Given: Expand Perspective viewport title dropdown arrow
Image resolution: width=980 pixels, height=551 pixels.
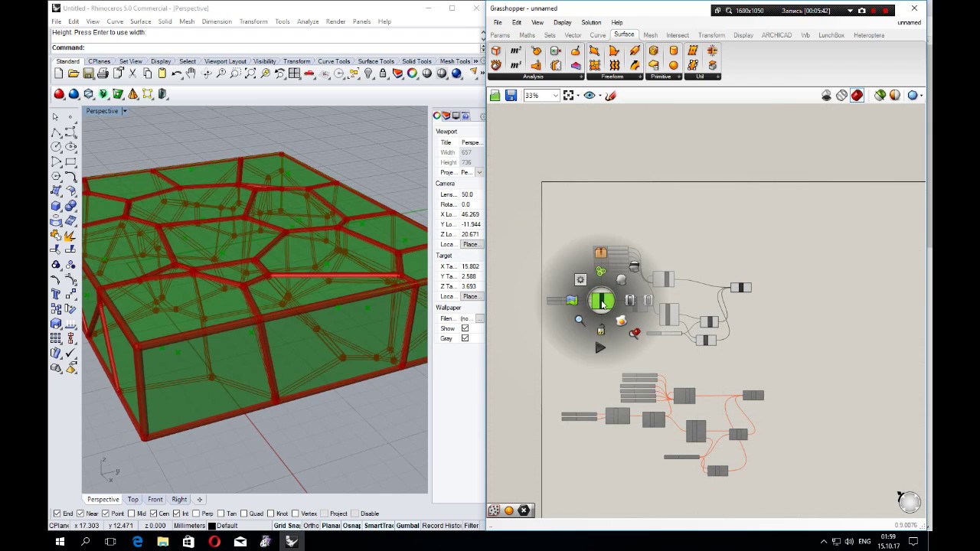Looking at the screenshot, I should [x=124, y=112].
